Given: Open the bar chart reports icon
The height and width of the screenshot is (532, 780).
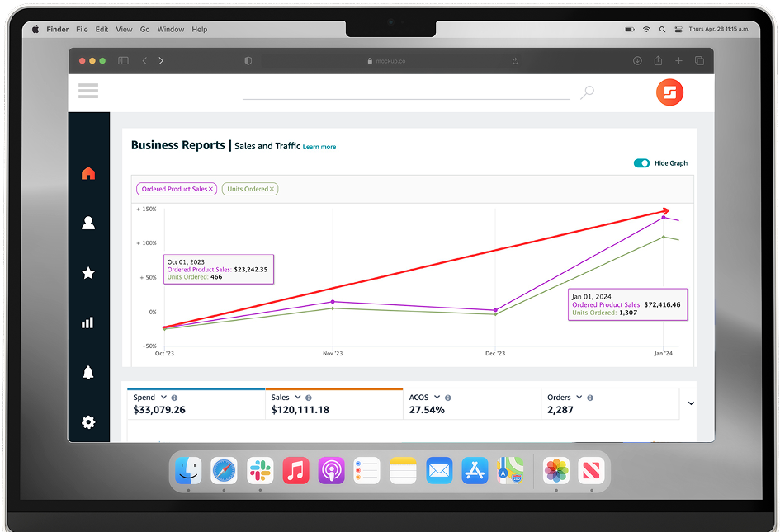Looking at the screenshot, I should 88,322.
